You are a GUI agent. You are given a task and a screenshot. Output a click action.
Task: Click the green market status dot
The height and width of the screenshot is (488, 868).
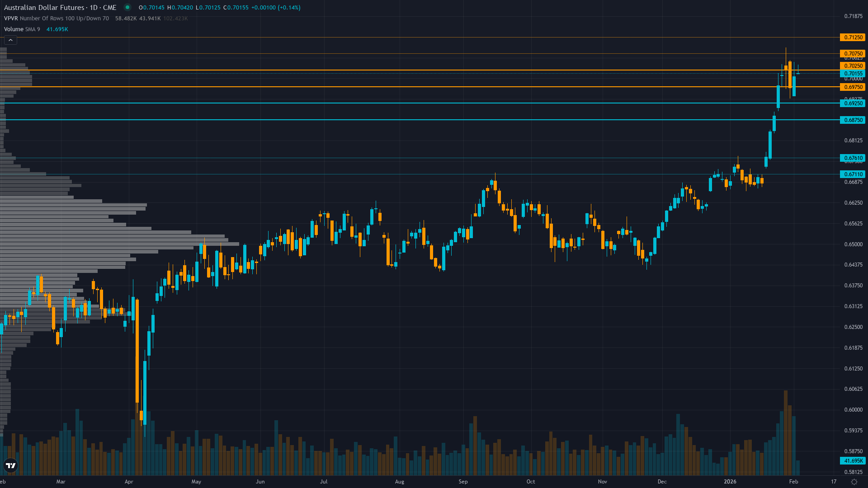(x=127, y=7)
